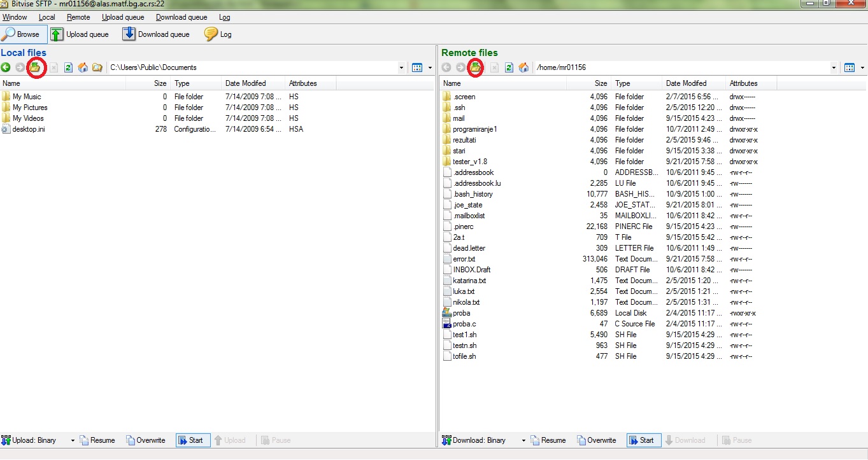
Task: Sort Remote files by Size column
Action: tap(589, 83)
